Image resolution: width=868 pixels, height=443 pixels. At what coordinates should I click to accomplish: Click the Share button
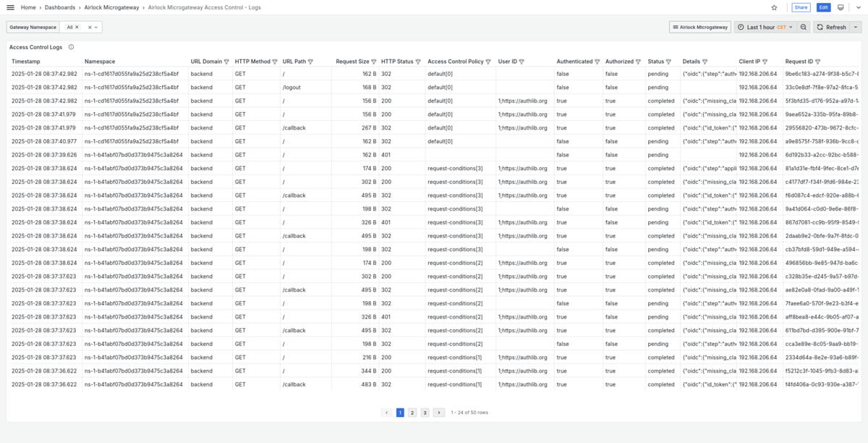click(801, 7)
